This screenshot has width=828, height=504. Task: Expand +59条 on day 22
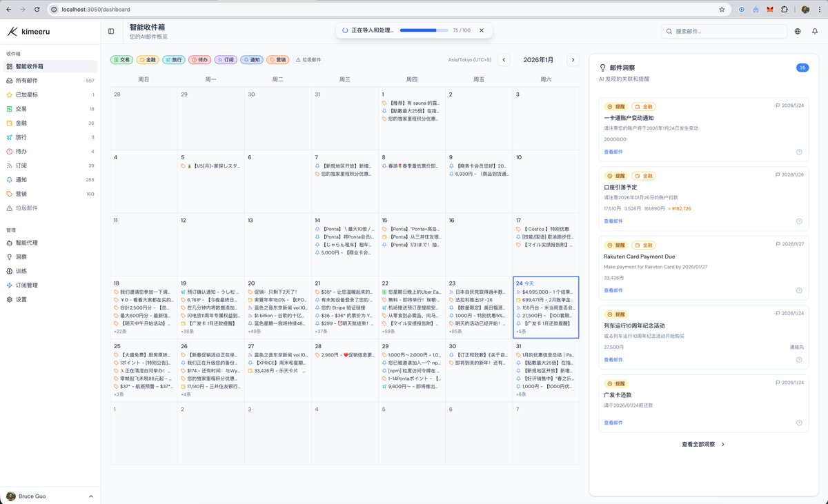[388, 332]
